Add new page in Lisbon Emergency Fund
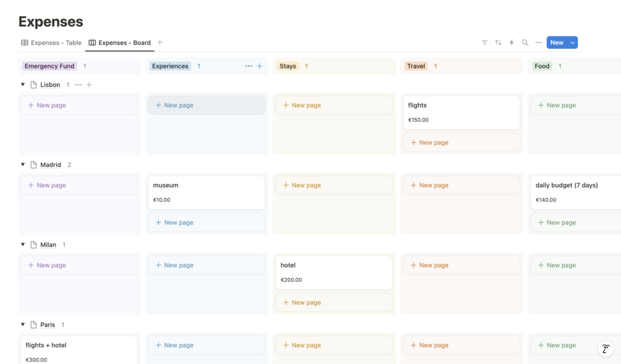 click(79, 105)
